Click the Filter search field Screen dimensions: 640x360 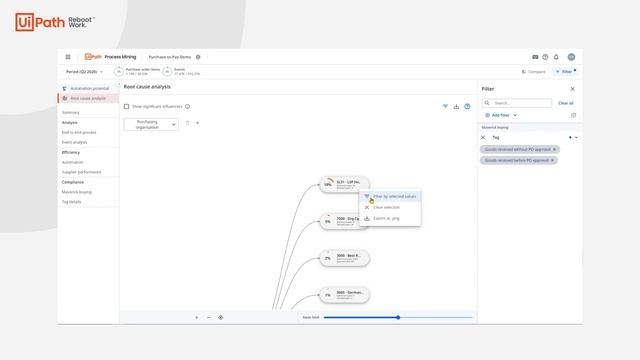[517, 103]
